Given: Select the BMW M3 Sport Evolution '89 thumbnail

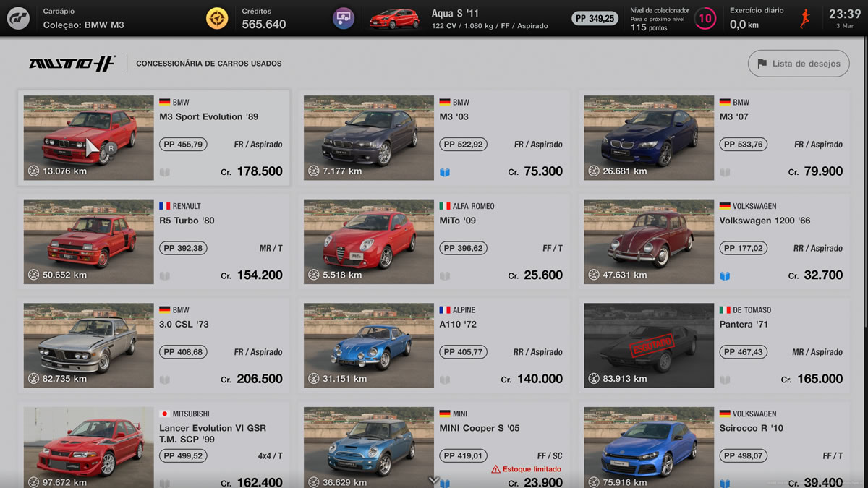Looking at the screenshot, I should [x=89, y=138].
